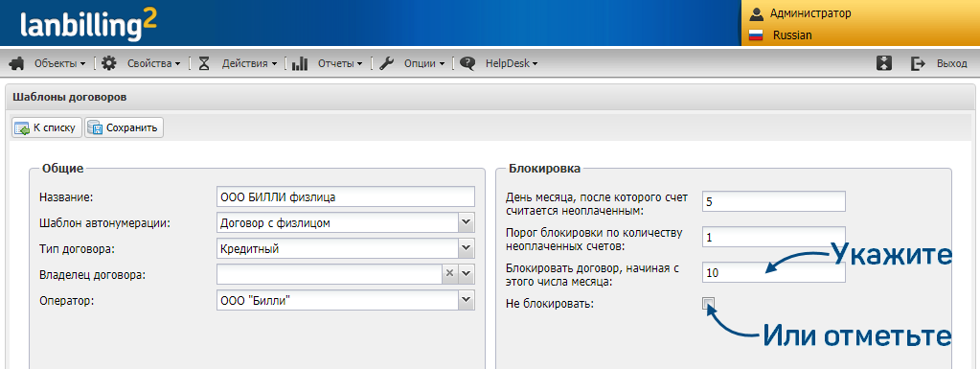The width and height of the screenshot is (980, 369).
Task: Click the fullscreen icon near Выход
Action: pyautogui.click(x=884, y=63)
